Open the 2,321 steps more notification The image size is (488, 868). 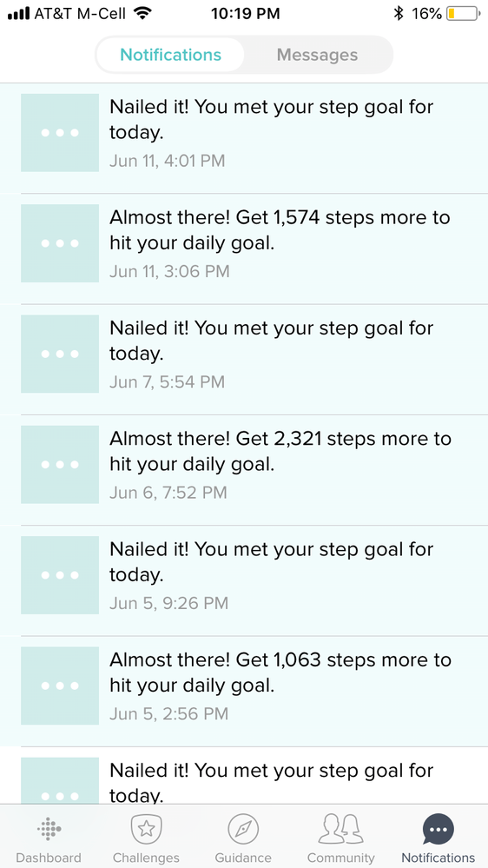click(244, 470)
